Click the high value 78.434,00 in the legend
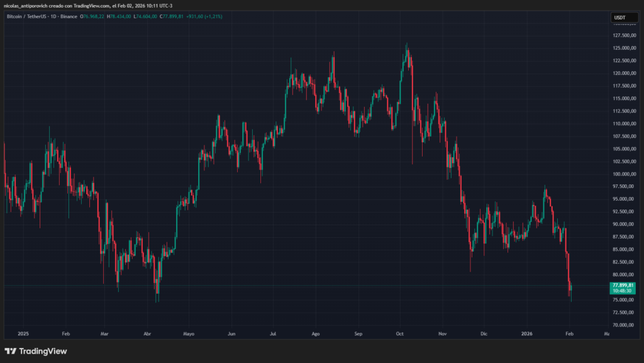The width and height of the screenshot is (644, 363). pos(119,18)
